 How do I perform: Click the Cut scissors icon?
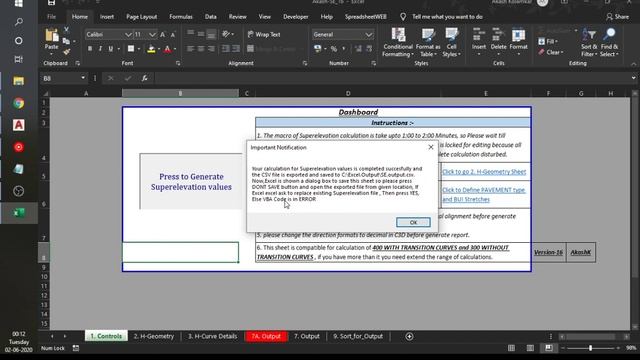[x=66, y=30]
